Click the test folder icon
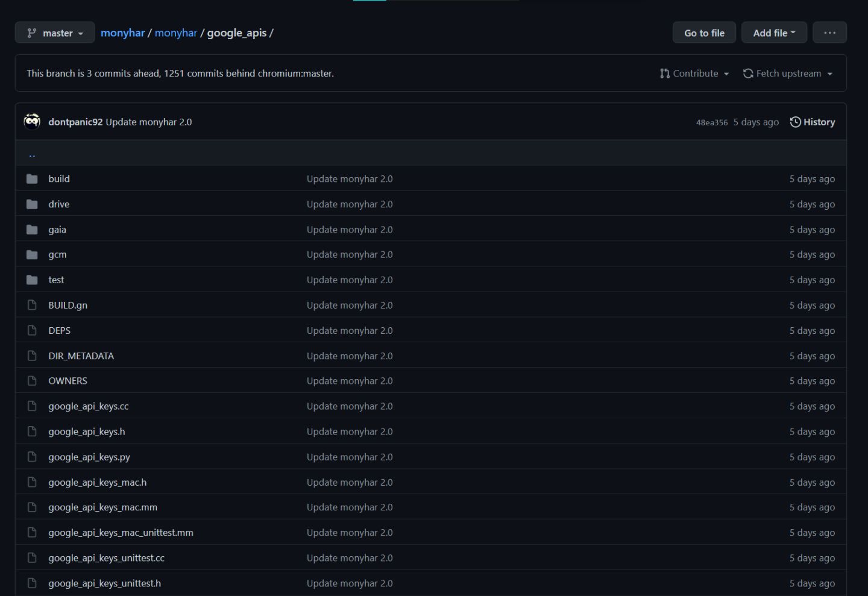This screenshot has width=868, height=596. click(x=32, y=280)
